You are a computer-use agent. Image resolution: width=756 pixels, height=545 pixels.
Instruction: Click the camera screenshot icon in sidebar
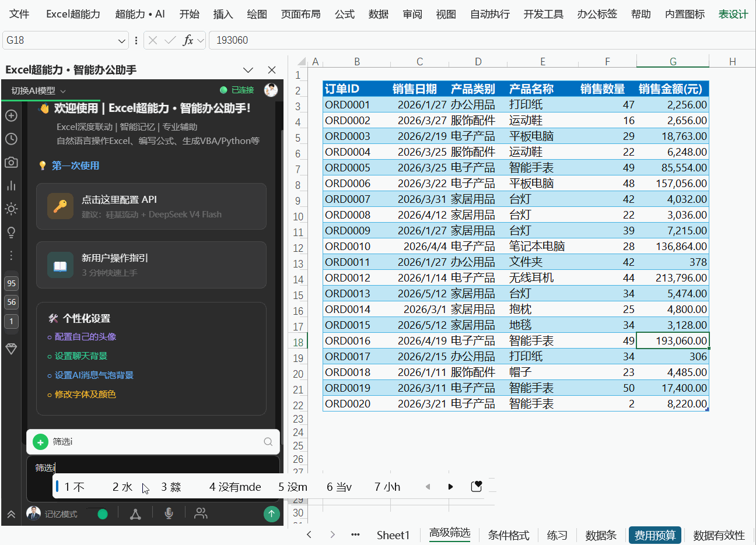(11, 162)
